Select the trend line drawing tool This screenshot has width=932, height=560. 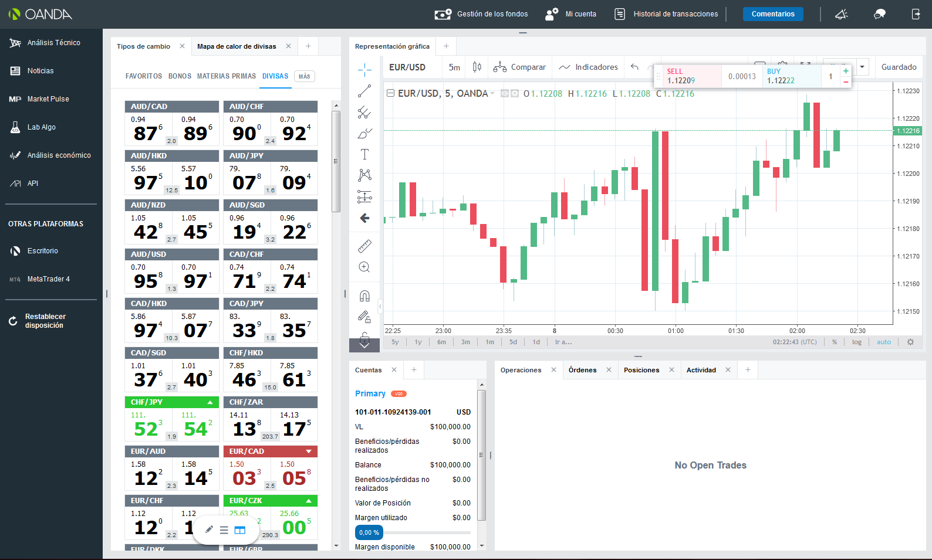(364, 91)
